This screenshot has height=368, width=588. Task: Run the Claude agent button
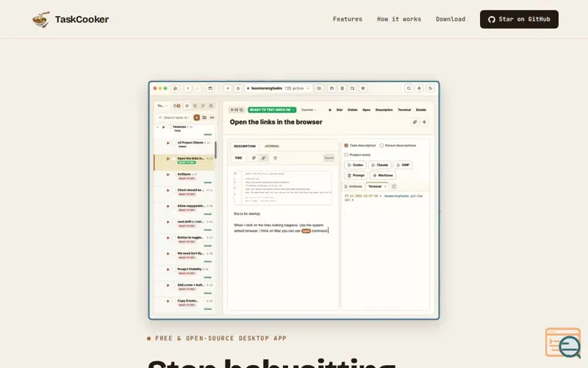pyautogui.click(x=379, y=165)
